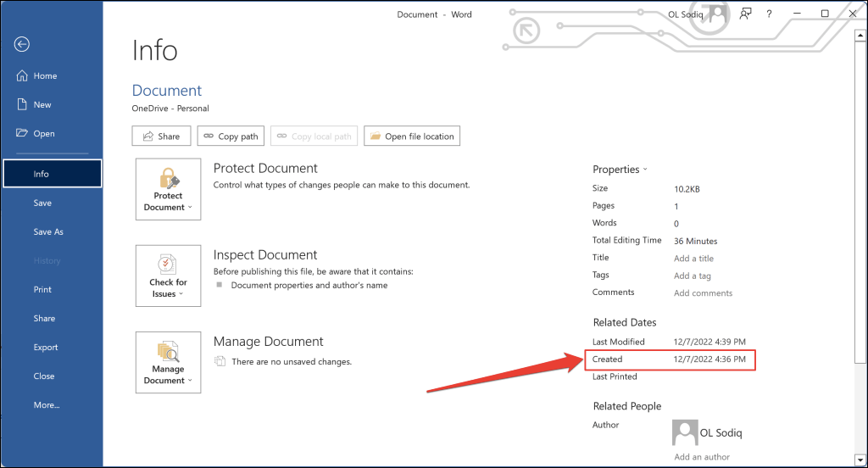Viewport: 868px width, 468px height.
Task: Click the feedback person icon
Action: tap(746, 14)
